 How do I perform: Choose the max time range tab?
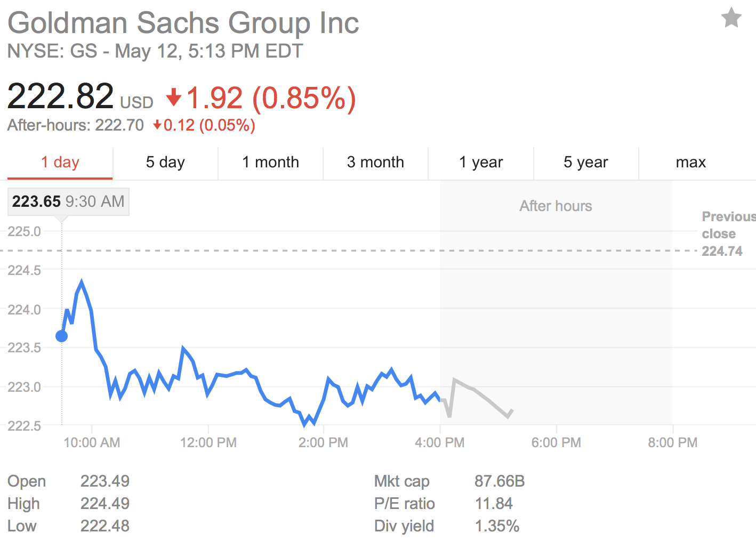[x=691, y=163]
